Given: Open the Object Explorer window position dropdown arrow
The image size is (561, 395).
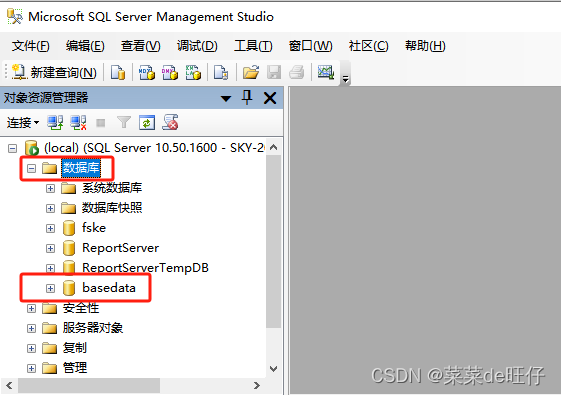Looking at the screenshot, I should click(x=226, y=98).
